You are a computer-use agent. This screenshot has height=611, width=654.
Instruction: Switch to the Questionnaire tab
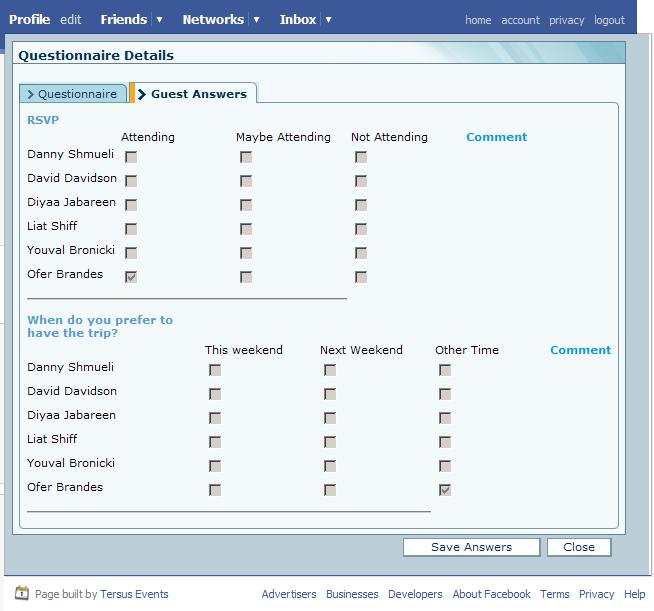[72, 94]
